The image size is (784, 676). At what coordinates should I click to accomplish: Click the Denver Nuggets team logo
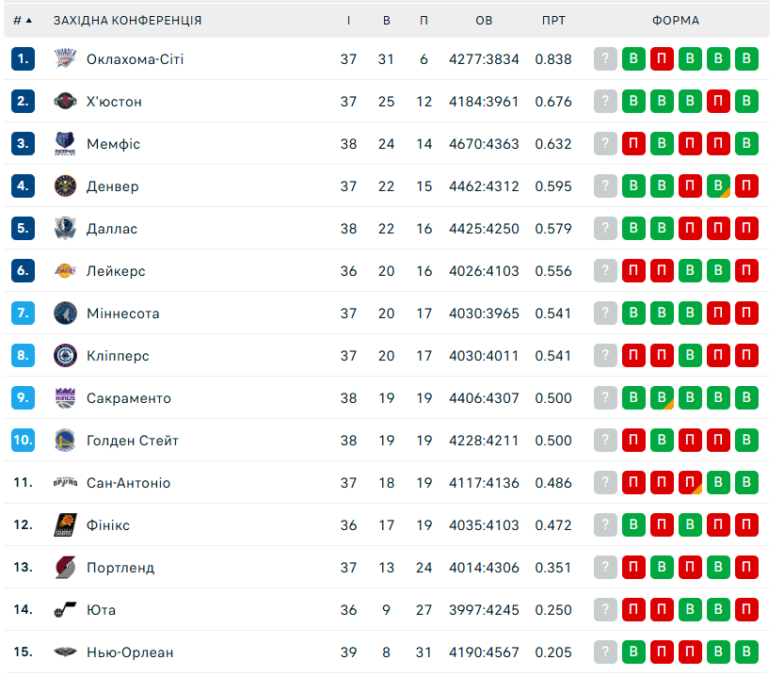pyautogui.click(x=64, y=186)
